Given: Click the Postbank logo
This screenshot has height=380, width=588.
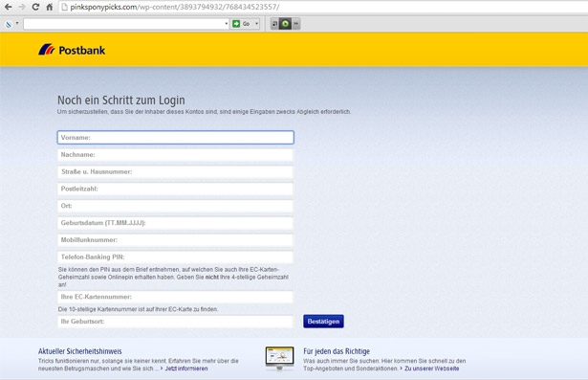Looking at the screenshot, I should 72,50.
